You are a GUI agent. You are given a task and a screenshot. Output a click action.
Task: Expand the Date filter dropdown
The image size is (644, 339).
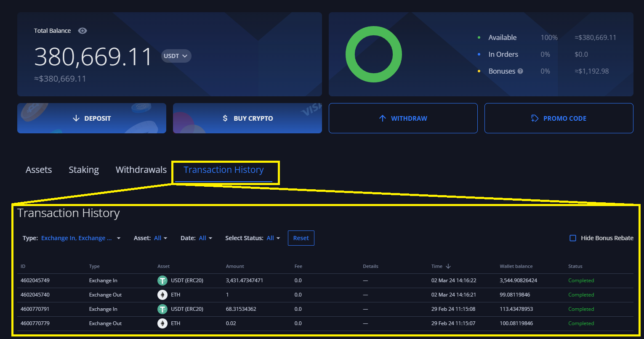(x=205, y=238)
